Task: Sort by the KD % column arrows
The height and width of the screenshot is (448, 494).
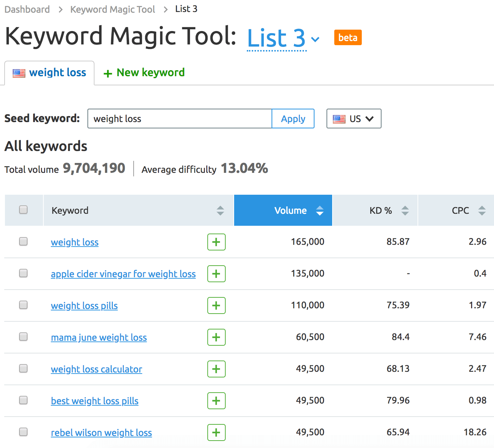Action: tap(405, 211)
